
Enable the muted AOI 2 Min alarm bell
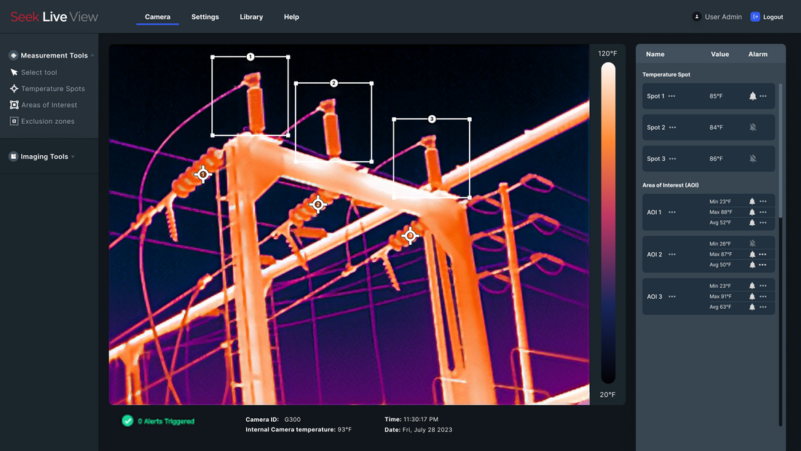pos(752,243)
